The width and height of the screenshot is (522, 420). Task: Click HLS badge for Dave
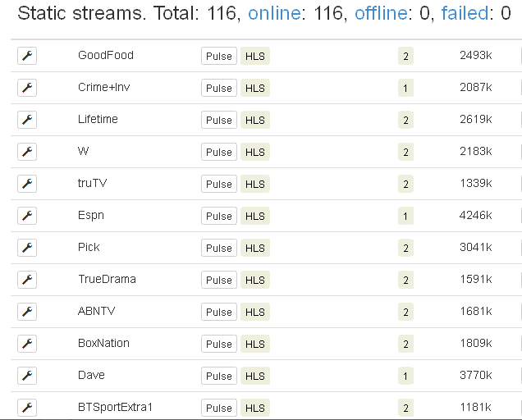pos(255,375)
